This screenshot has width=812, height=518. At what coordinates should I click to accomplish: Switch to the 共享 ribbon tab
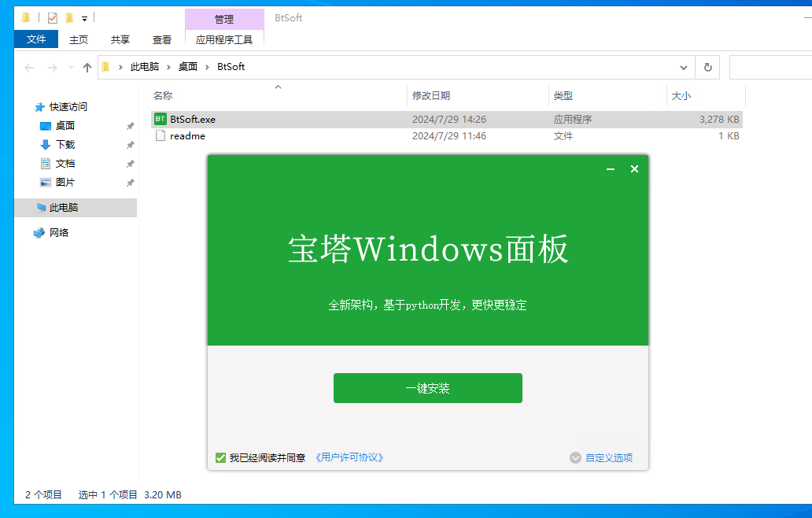[120, 39]
